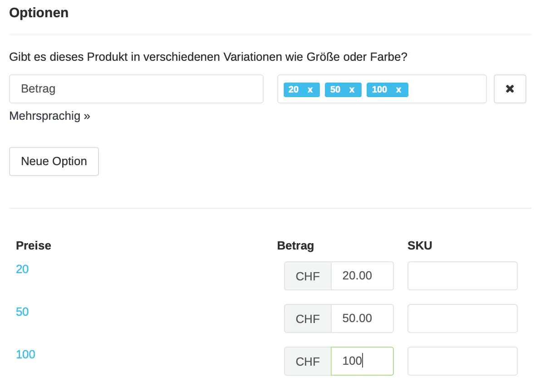Select the blue 50 tag chip

pyautogui.click(x=335, y=90)
